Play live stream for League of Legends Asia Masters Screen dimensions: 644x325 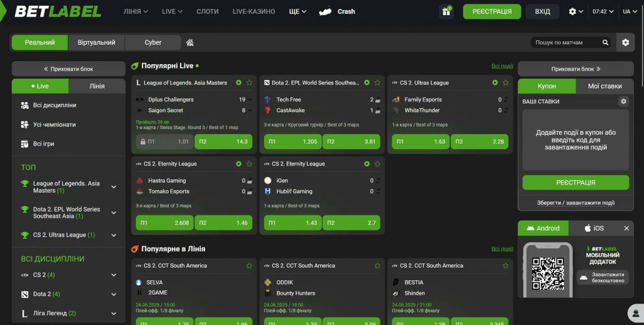pos(238,83)
